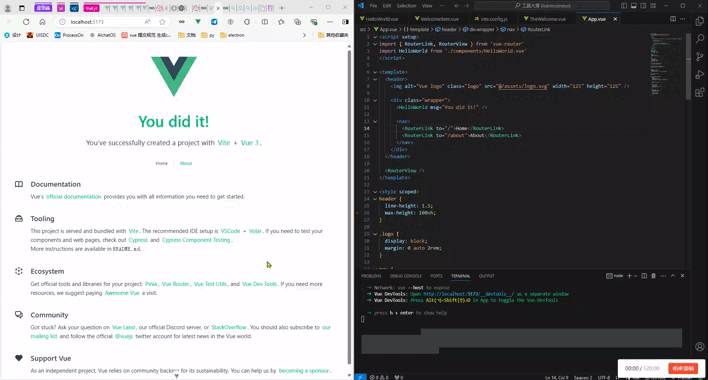
Task: Click the browser read aloud icon
Action: point(148,22)
